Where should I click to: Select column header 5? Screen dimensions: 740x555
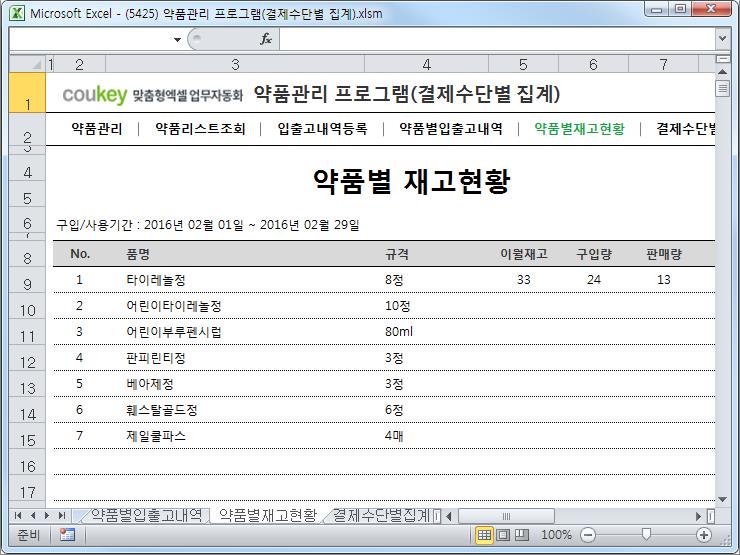pos(523,64)
